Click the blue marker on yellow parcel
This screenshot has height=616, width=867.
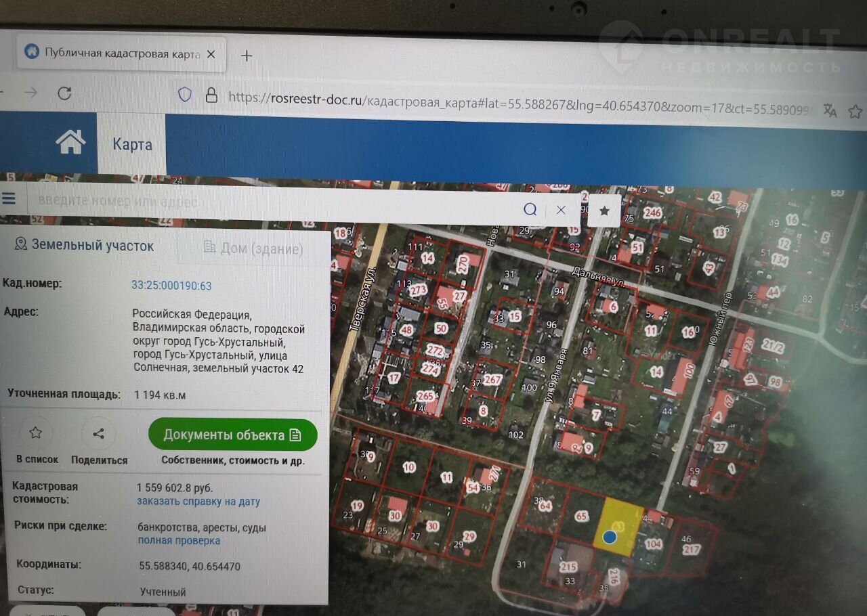click(x=610, y=537)
